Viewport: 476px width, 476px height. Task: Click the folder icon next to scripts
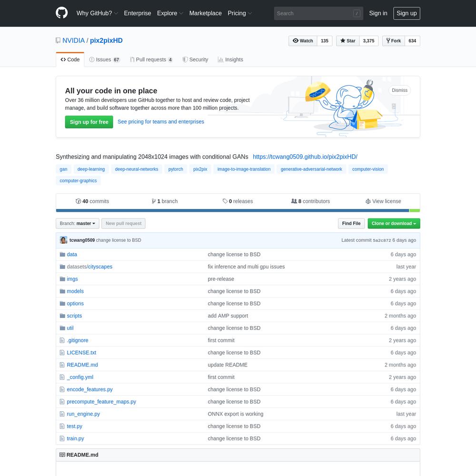pyautogui.click(x=62, y=316)
